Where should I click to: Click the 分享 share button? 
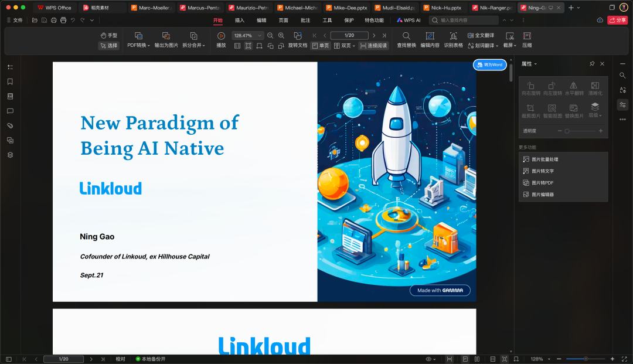tap(617, 20)
